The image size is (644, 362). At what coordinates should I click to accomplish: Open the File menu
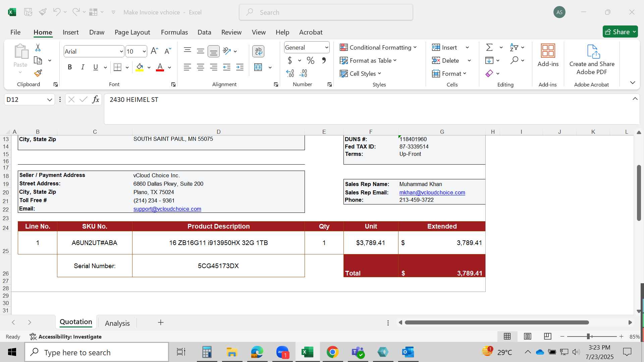click(x=15, y=32)
